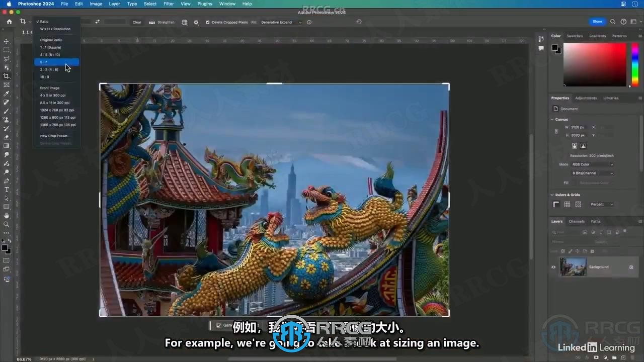The height and width of the screenshot is (362, 644).
Task: Select the Rectangular Marquee tool
Action: click(x=7, y=50)
